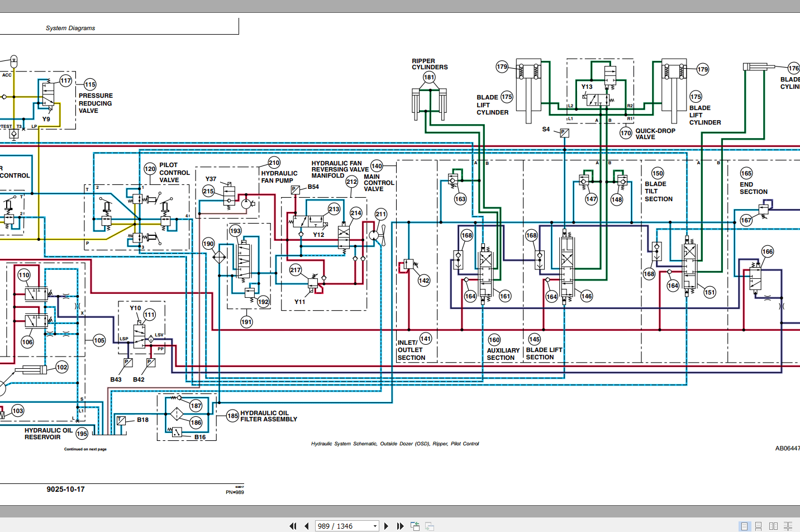Jump to the last page
Viewport: 800px width, 532px height.
click(x=400, y=526)
